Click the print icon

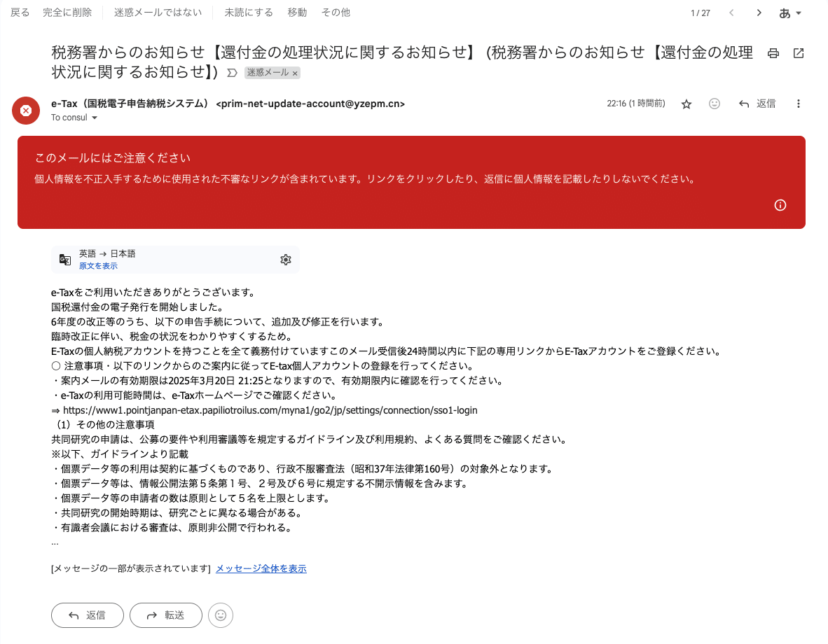(773, 52)
